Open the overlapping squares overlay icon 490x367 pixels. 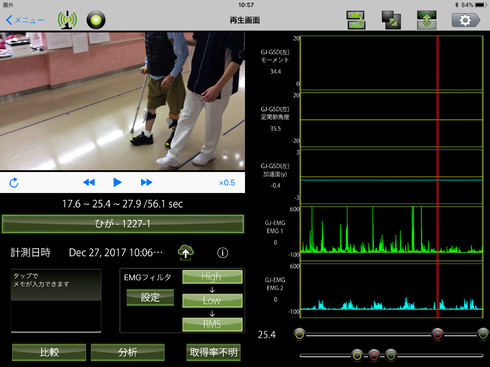click(x=391, y=20)
